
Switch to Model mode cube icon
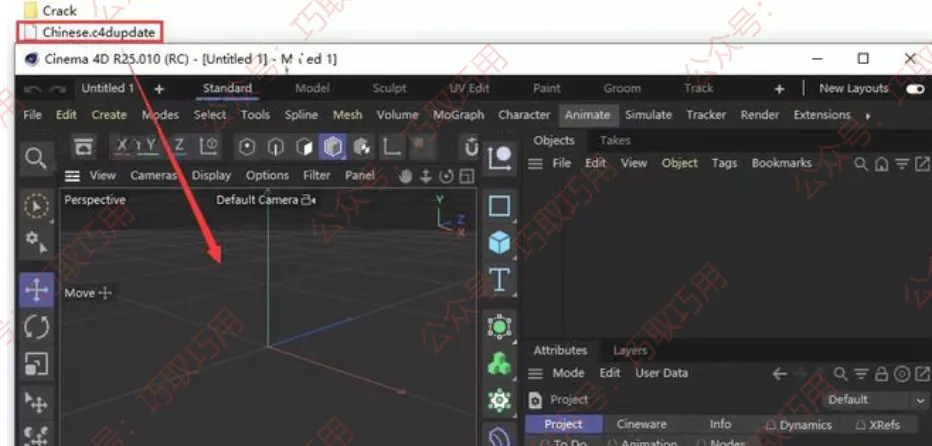tap(332, 146)
